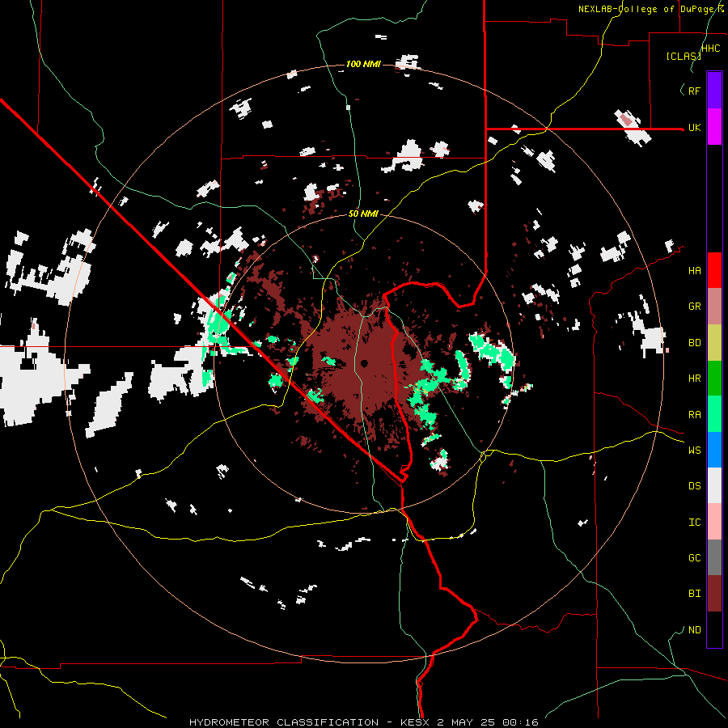The image size is (728, 728).
Task: Click the HR legend label
Action: pyautogui.click(x=694, y=379)
